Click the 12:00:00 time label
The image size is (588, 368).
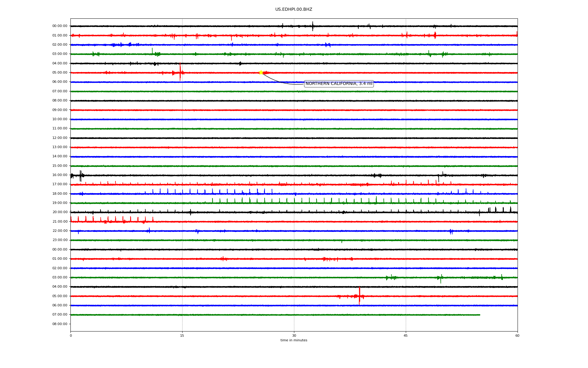[x=60, y=138]
